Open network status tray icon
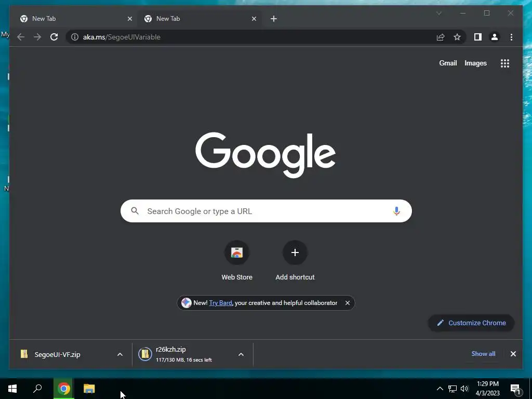 point(453,389)
